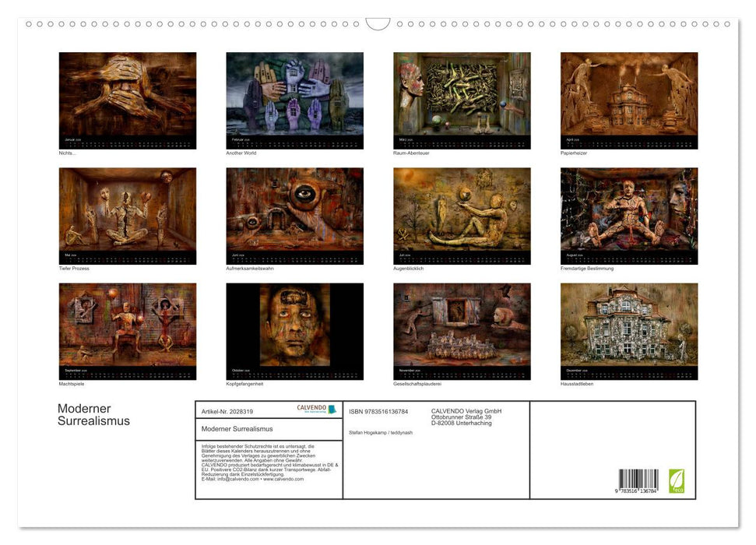This screenshot has width=756, height=545.
Task: Click the 'Fremdartige Bestimmung' August image
Action: coord(629,212)
